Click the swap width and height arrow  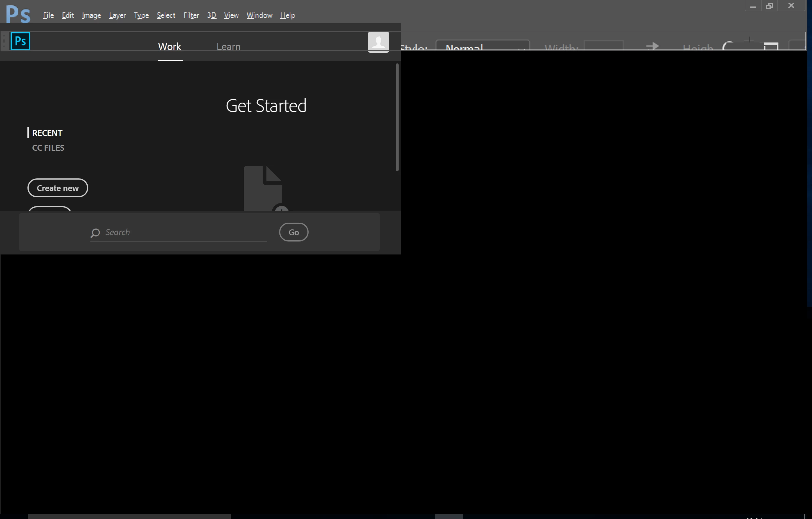652,46
